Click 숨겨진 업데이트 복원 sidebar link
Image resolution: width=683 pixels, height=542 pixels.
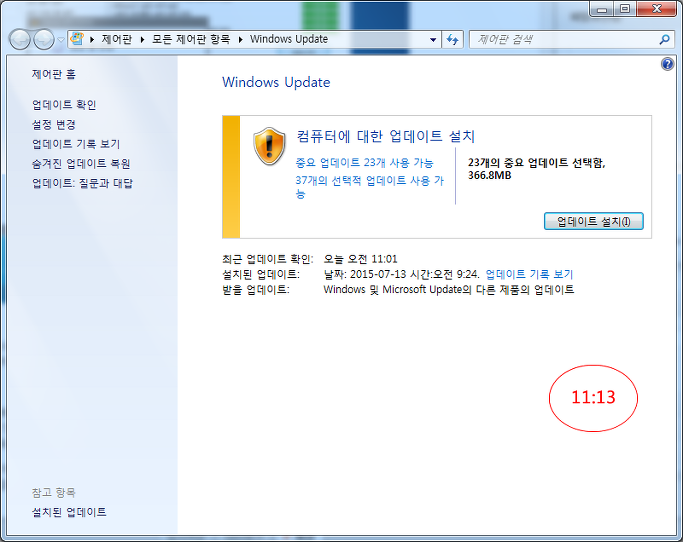point(81,163)
